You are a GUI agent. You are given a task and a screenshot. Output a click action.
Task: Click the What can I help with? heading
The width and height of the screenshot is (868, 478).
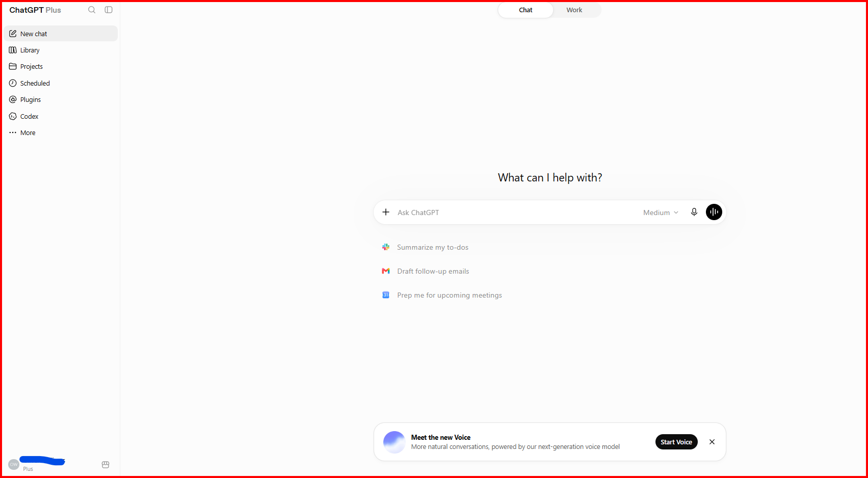point(550,177)
